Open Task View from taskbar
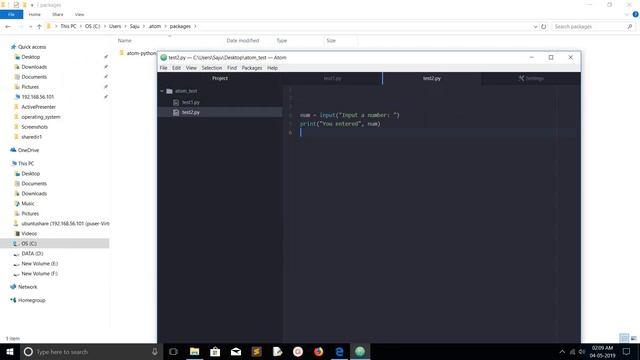This screenshot has width=640, height=360. point(173,351)
